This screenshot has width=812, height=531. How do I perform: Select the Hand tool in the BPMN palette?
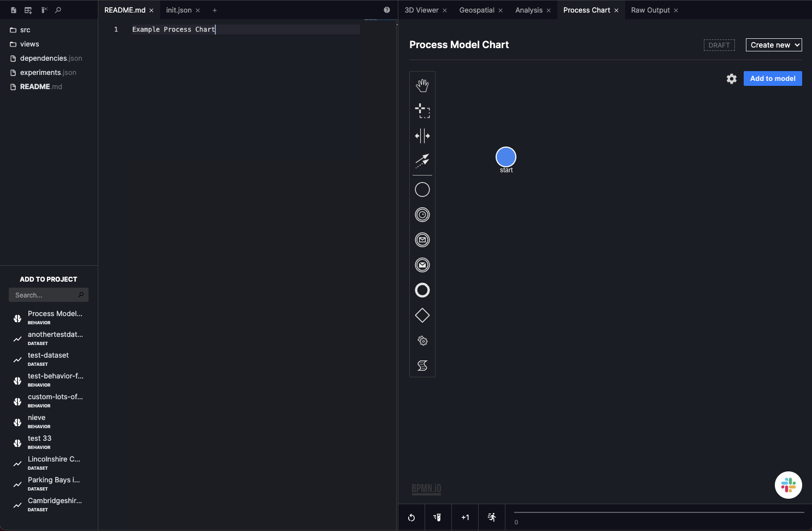click(422, 85)
